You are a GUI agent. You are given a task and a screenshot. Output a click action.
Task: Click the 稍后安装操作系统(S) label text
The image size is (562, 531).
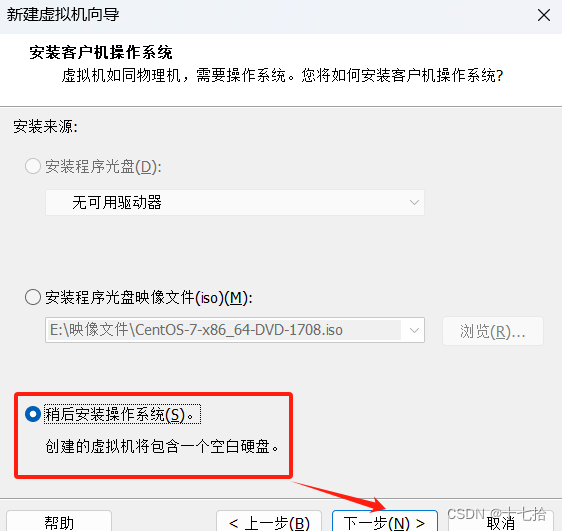[122, 415]
